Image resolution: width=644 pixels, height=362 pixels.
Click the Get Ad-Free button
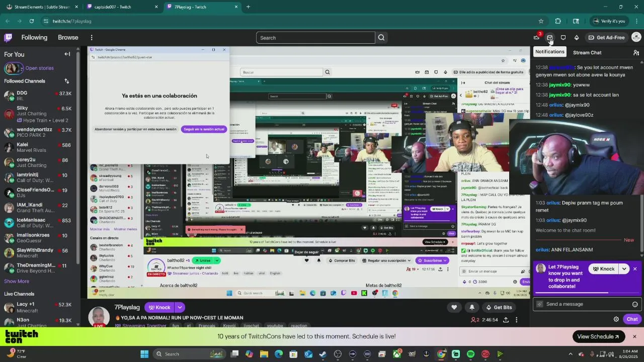tap(606, 38)
